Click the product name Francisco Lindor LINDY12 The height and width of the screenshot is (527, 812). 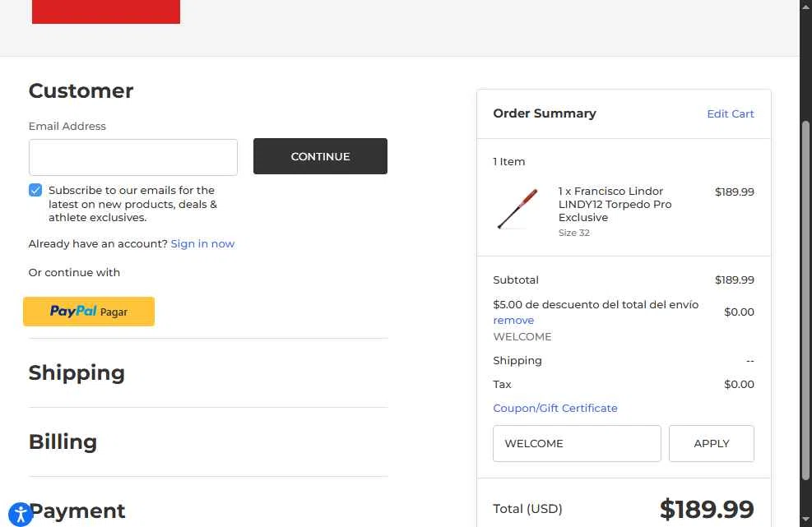(x=615, y=204)
